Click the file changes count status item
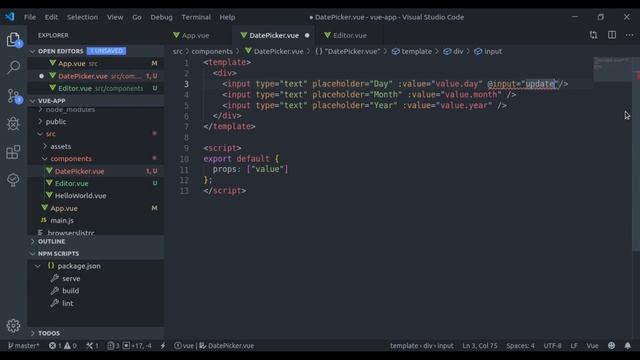The width and height of the screenshot is (640, 360). pos(113,346)
